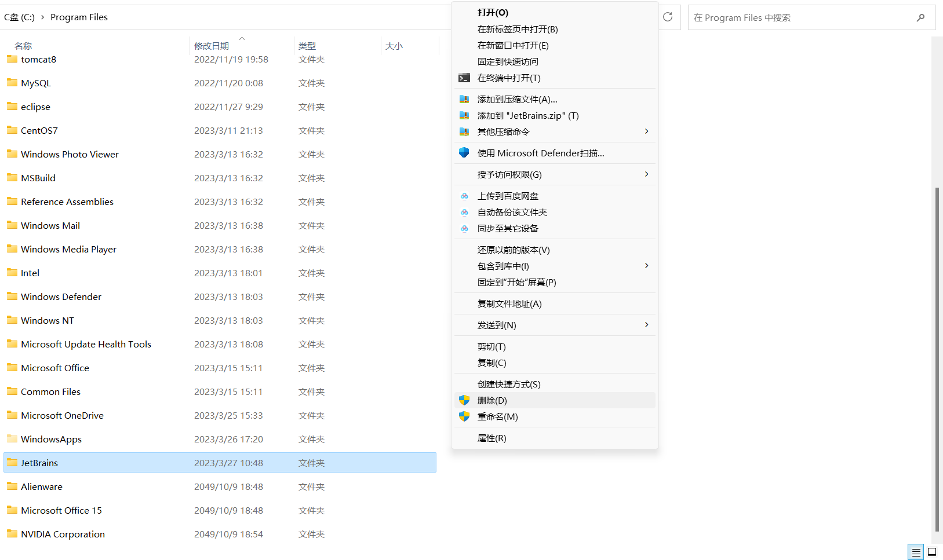943x560 pixels.
Task: Click the archive icon beside 添加到 JetBrains.zip
Action: tap(464, 115)
